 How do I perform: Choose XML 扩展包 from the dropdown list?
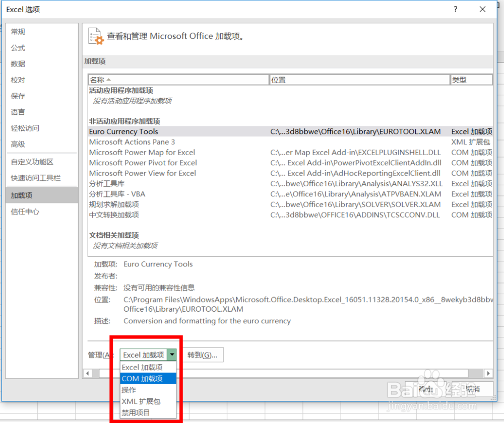(148, 401)
